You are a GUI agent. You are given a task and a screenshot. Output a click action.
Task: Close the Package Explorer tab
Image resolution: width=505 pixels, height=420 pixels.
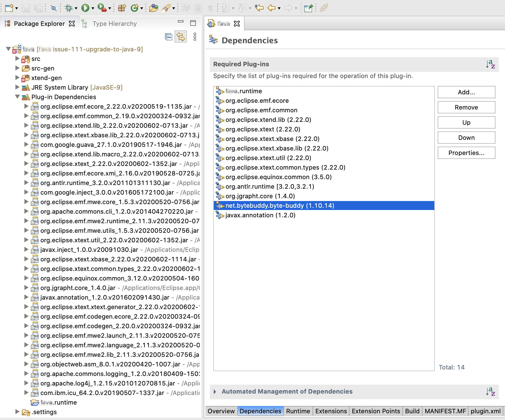coord(72,24)
